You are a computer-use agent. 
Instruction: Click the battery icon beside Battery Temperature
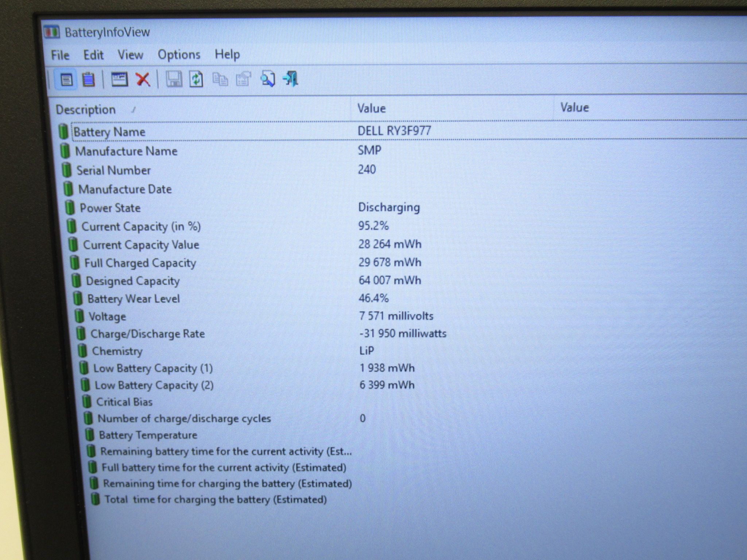pos(89,435)
